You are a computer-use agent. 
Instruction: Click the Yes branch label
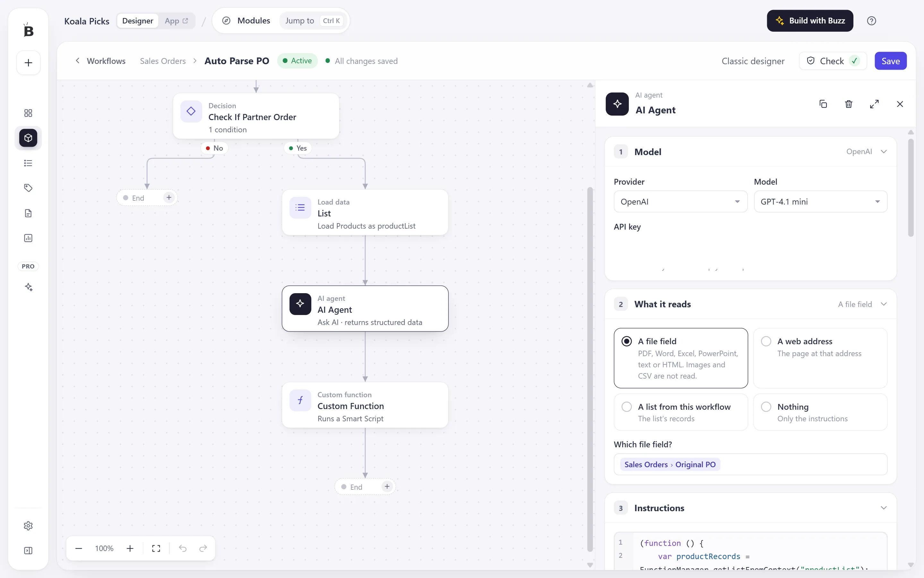click(x=298, y=148)
